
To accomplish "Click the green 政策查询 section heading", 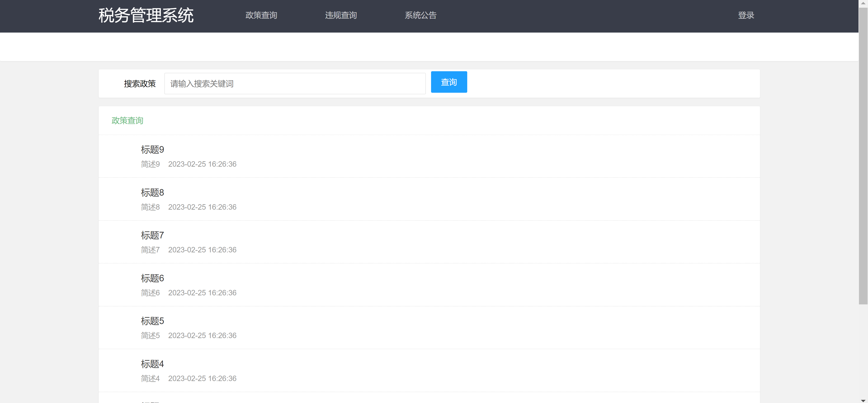I will (127, 120).
